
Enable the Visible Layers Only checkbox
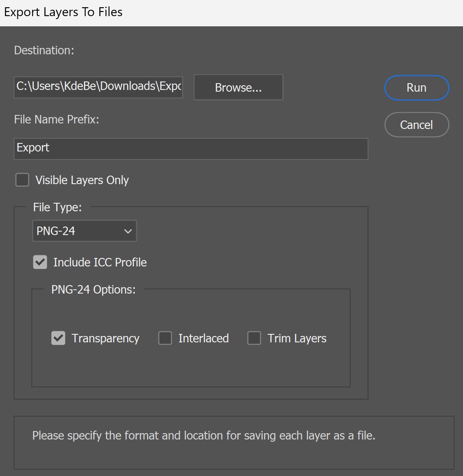pos(22,180)
